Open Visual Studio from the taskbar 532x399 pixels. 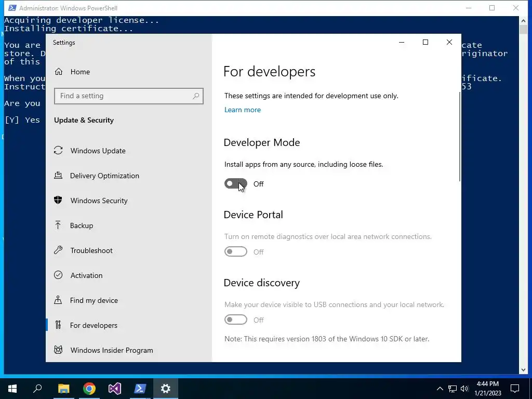115,389
